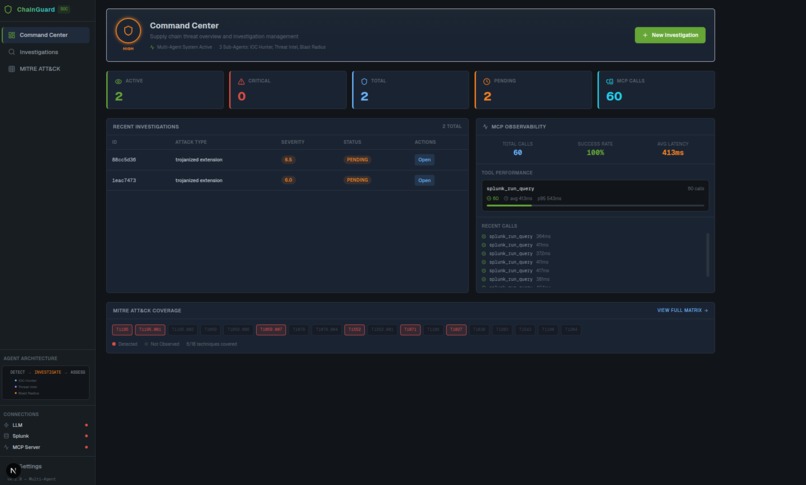
Task: Open the MITRE ATT&CK page
Action: [46, 68]
